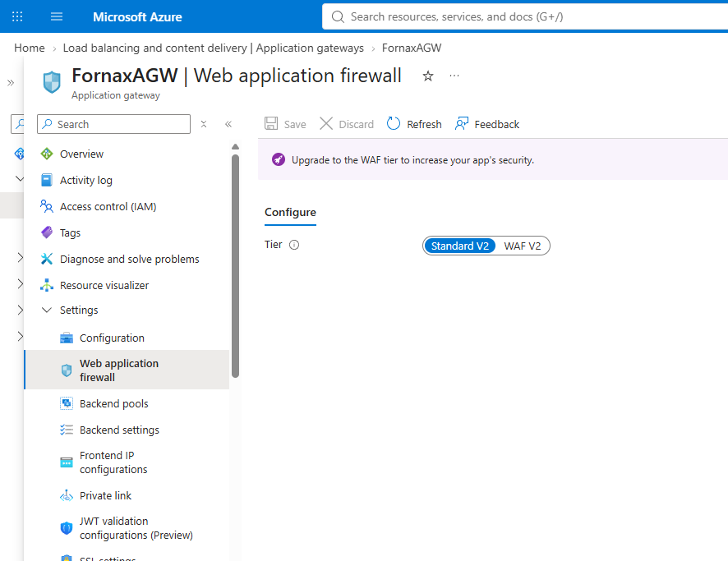The width and height of the screenshot is (728, 561).
Task: Open the Configure tab
Action: point(290,212)
